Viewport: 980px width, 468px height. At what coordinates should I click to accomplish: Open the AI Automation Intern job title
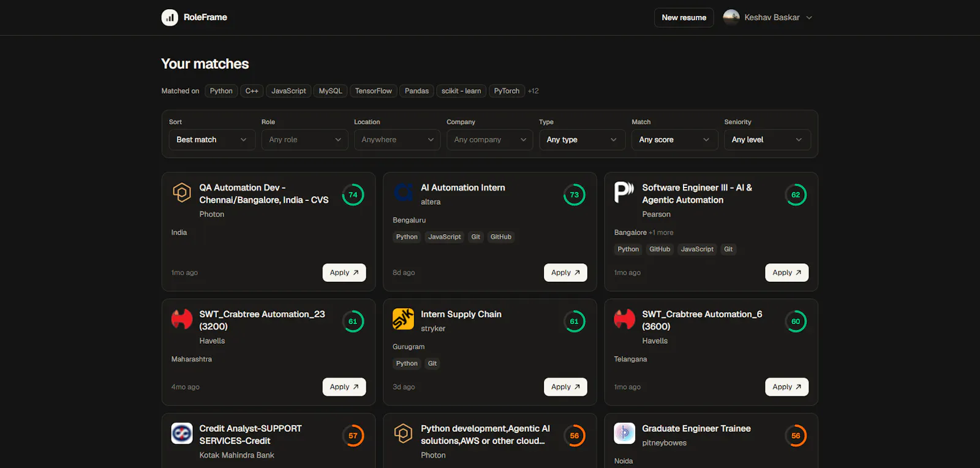tap(463, 187)
